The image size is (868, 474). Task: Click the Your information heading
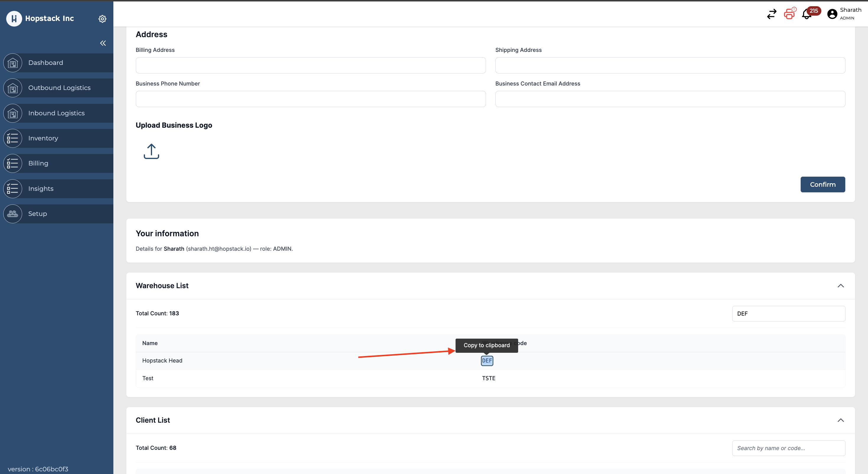(x=167, y=234)
